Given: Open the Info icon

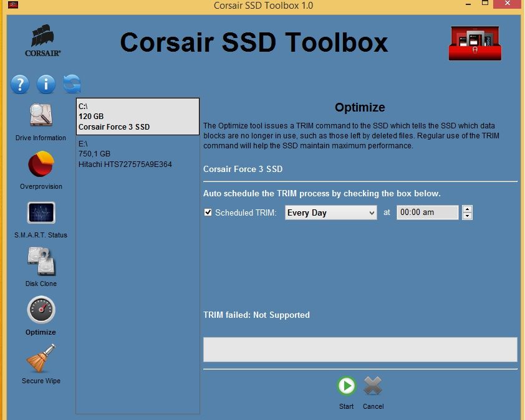Looking at the screenshot, I should (46, 84).
